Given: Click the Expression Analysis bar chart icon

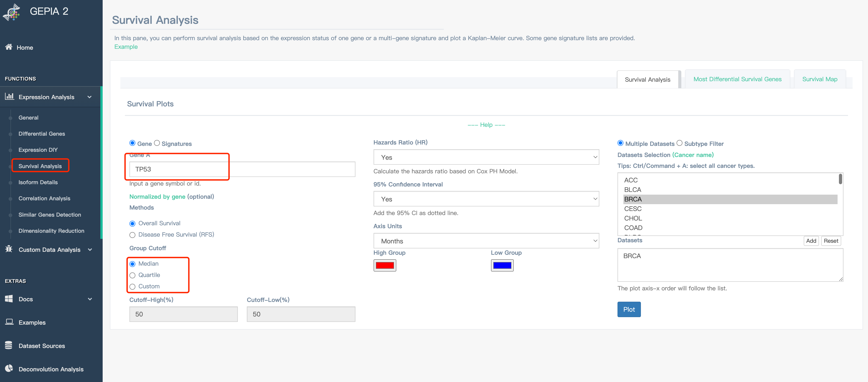Looking at the screenshot, I should point(10,97).
